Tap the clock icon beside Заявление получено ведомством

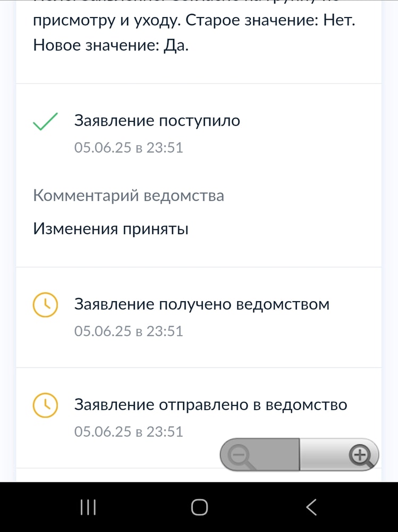[x=45, y=305]
